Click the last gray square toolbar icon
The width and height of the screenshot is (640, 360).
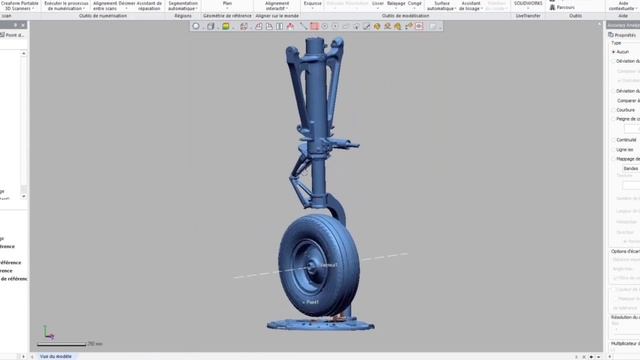433,26
